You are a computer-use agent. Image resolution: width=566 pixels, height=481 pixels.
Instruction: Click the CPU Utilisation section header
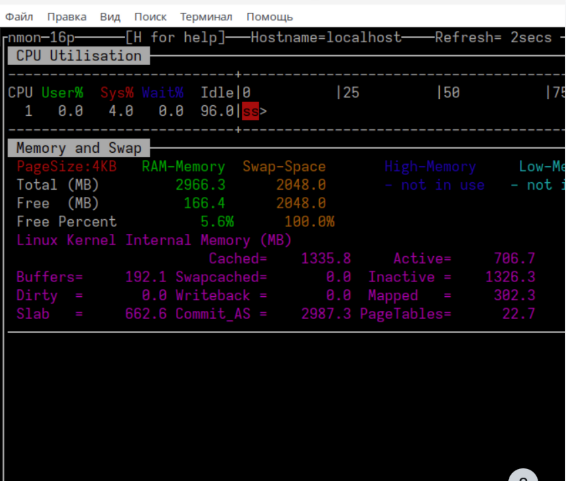(x=79, y=56)
